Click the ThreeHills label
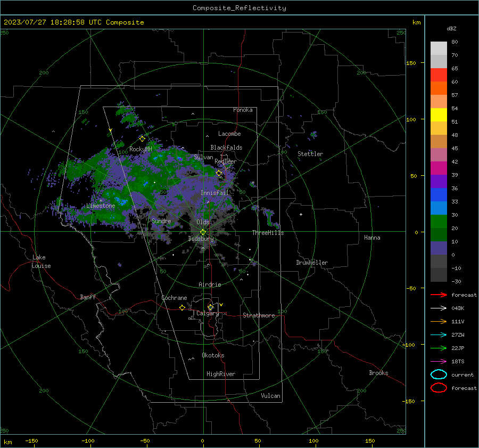 (x=268, y=233)
